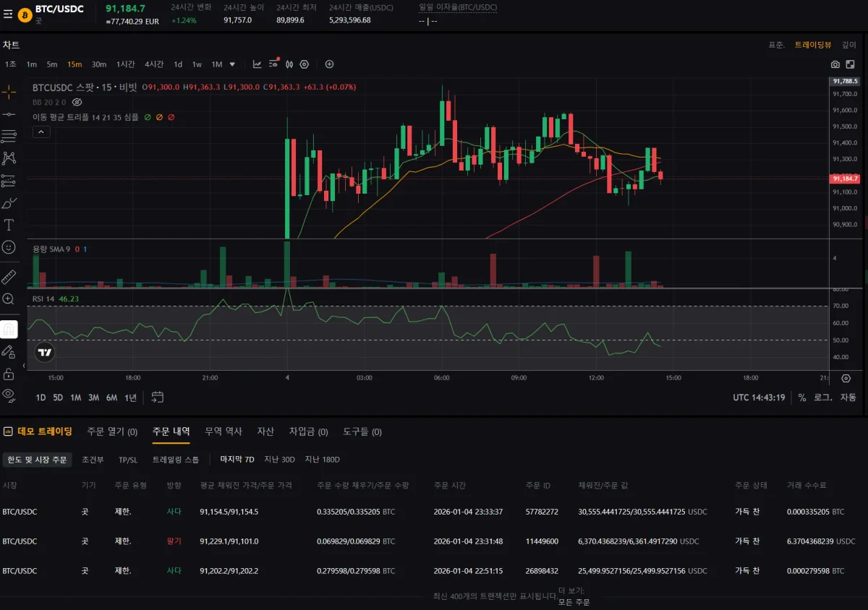Open the emoji sticker tool
Image resolution: width=868 pixels, height=610 pixels.
[9, 247]
